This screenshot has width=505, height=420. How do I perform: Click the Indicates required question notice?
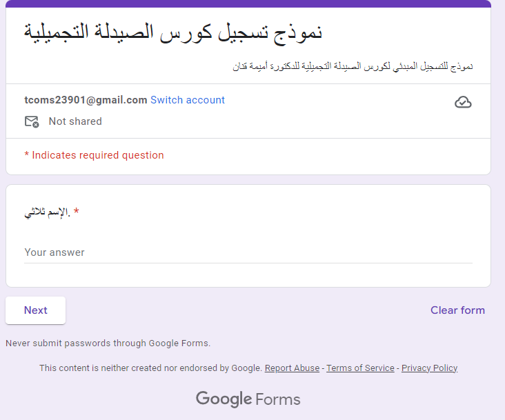pyautogui.click(x=94, y=155)
